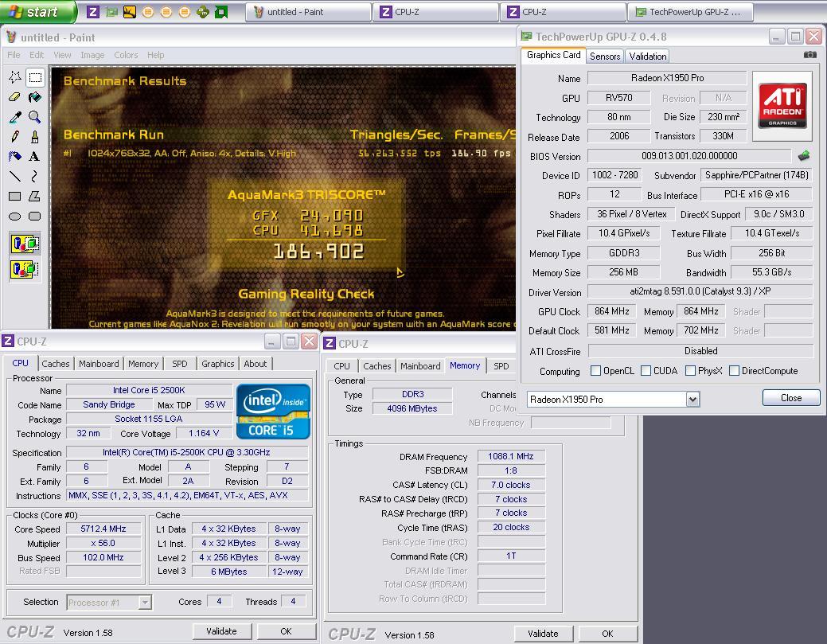Screen dimensions: 827x644
Task: Open the Radeon X1950 Pro card dropdown
Action: click(692, 400)
